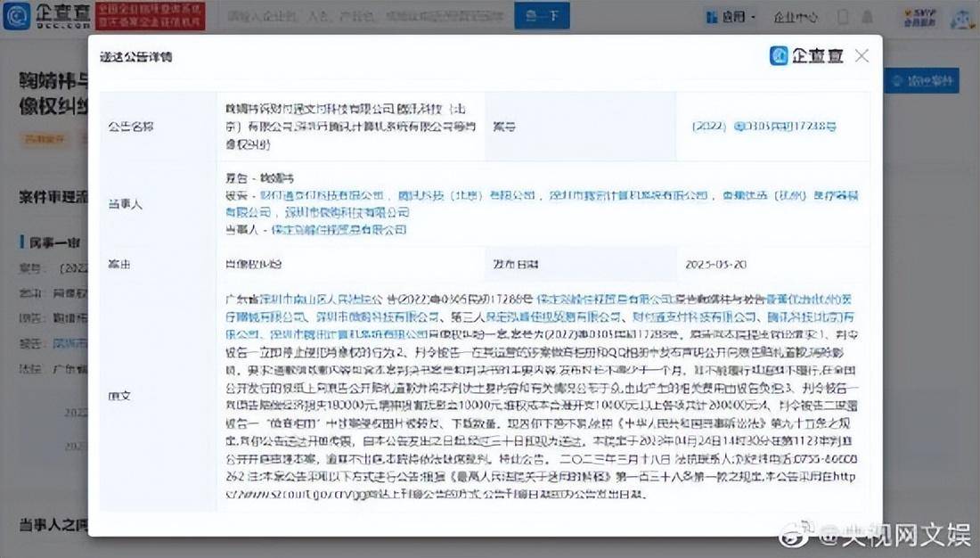The image size is (980, 558).
Task: Expand the 应用 dropdown in the top bar
Action: (x=731, y=17)
